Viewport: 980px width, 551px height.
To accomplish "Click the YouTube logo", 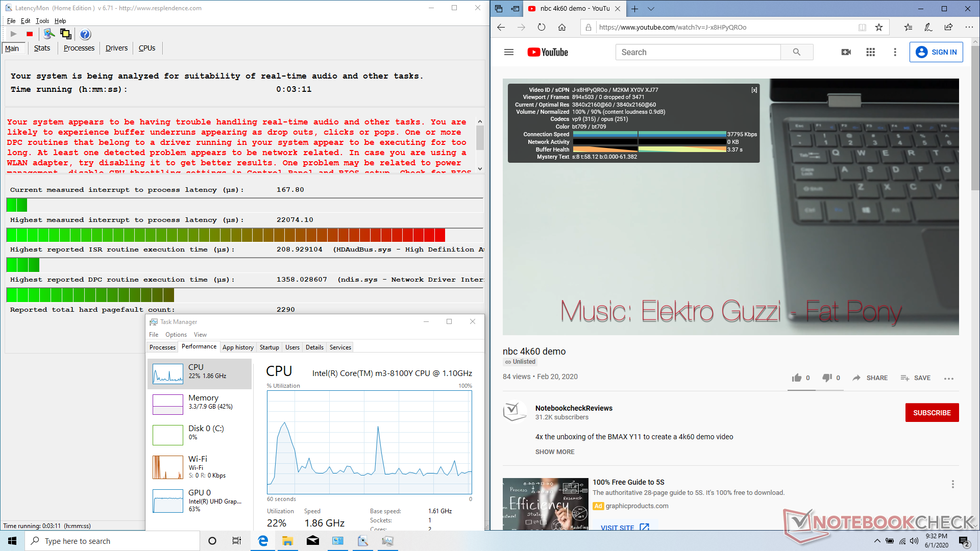I will [x=548, y=52].
